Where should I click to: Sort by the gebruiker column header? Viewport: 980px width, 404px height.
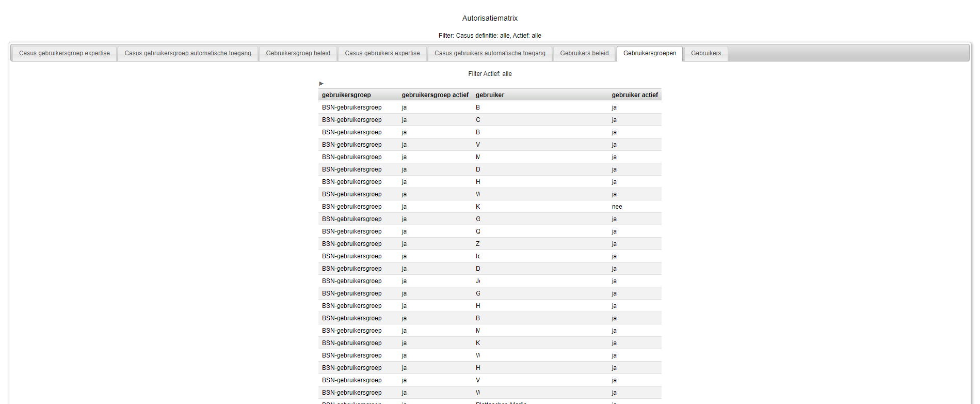[490, 95]
